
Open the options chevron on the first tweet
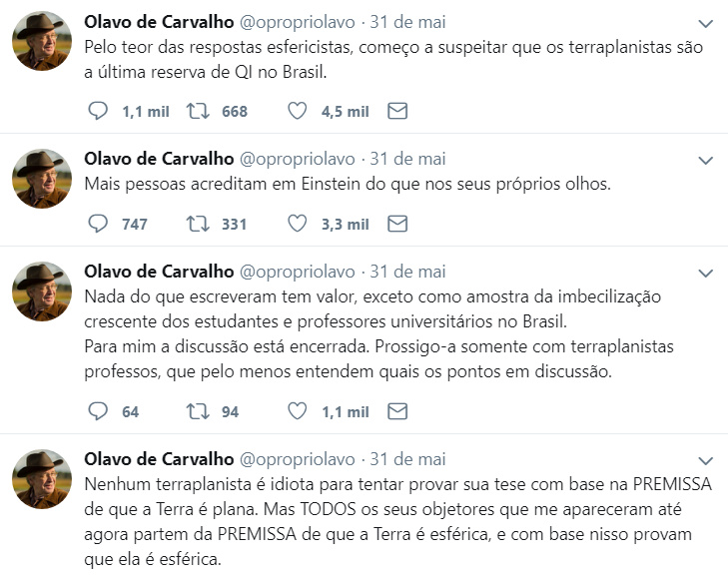click(x=705, y=23)
